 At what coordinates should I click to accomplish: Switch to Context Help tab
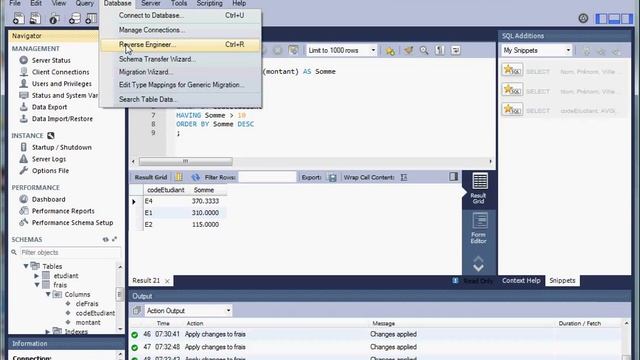pos(521,280)
